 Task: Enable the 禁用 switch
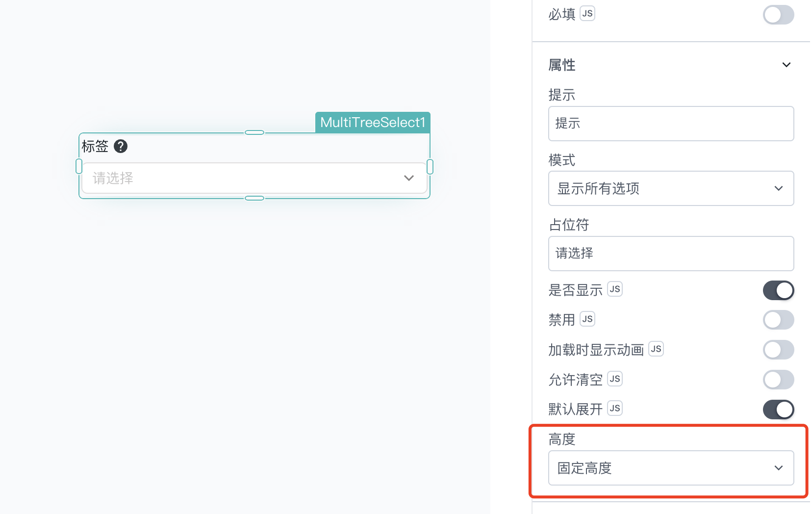click(x=778, y=320)
